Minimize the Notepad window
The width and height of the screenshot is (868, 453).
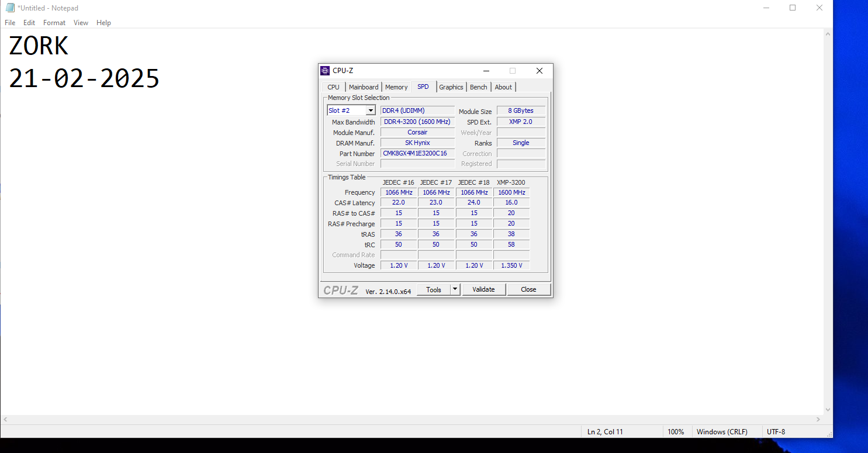(766, 8)
